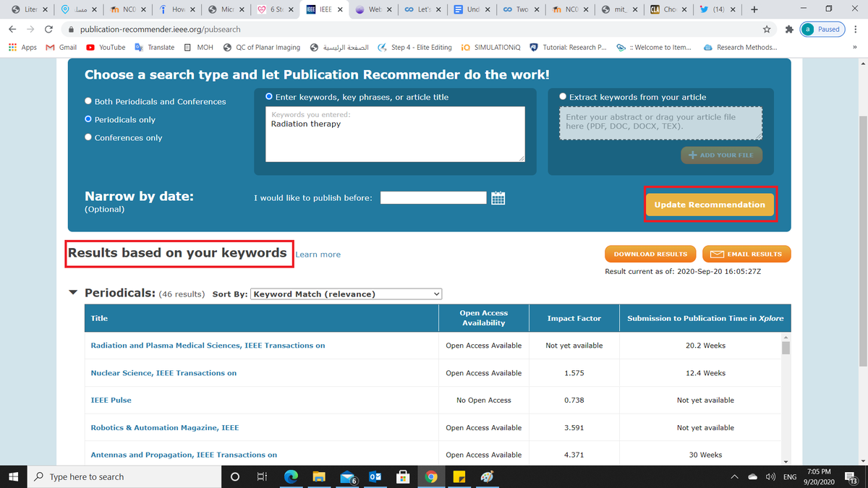Launch Microsoft Edge from the taskbar
Image resolution: width=868 pixels, height=488 pixels.
pos(291,476)
